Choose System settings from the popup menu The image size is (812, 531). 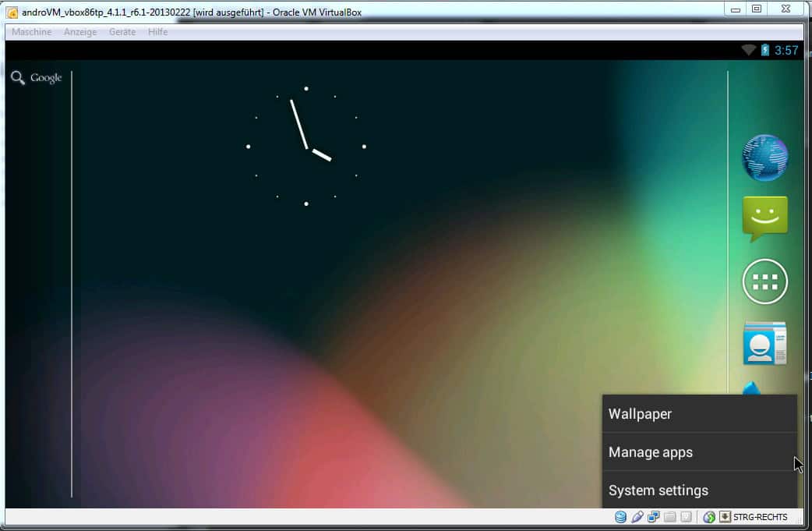click(x=699, y=490)
